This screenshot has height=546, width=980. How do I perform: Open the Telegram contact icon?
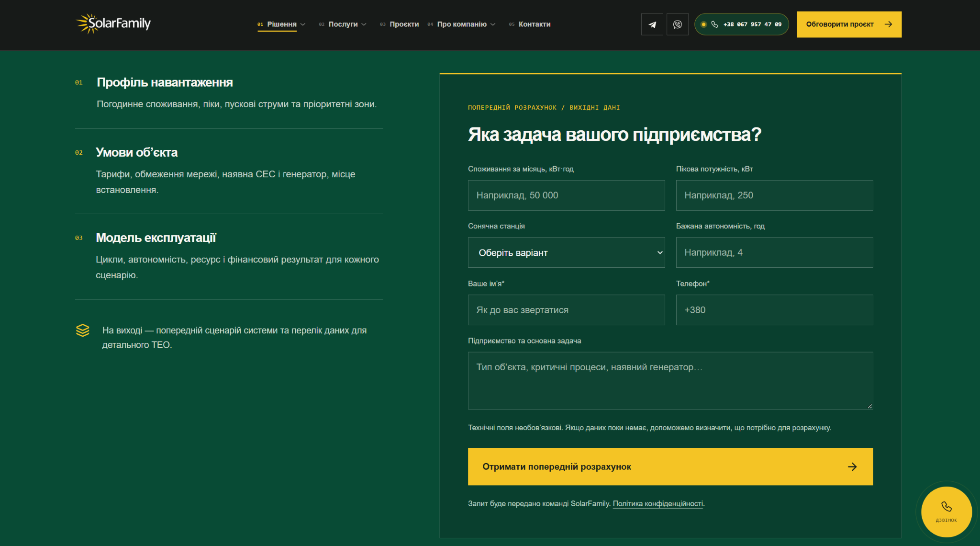(x=652, y=24)
